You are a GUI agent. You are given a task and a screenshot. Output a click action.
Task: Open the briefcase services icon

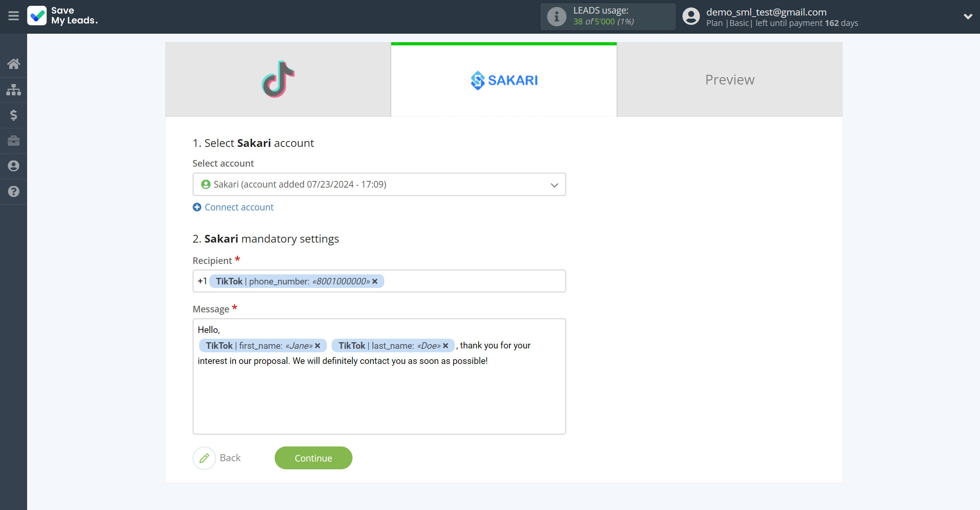14,140
